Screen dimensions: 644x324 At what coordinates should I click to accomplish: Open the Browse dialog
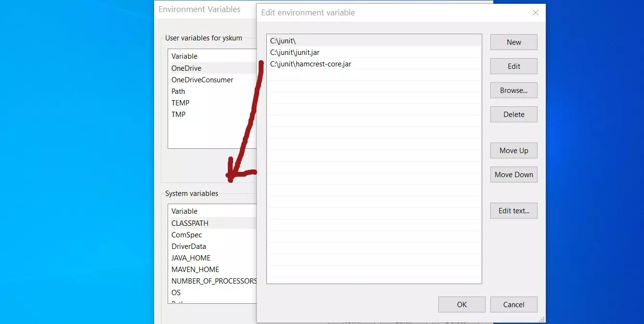pos(513,90)
